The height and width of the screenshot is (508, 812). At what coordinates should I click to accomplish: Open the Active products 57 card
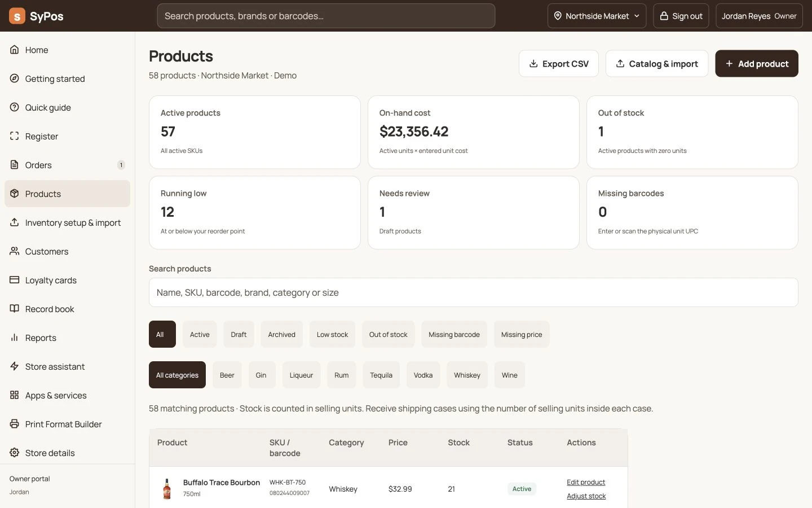(x=255, y=132)
